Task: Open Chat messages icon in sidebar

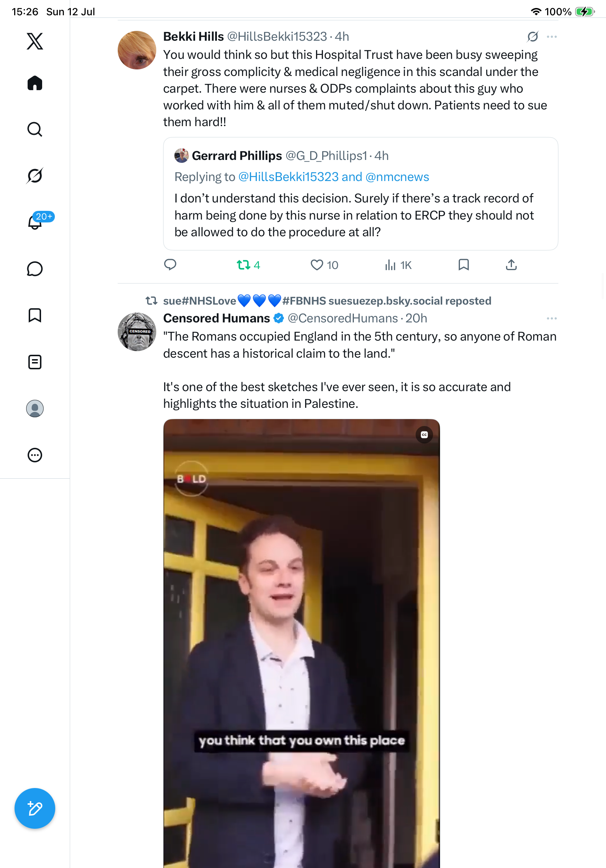Action: click(x=35, y=269)
